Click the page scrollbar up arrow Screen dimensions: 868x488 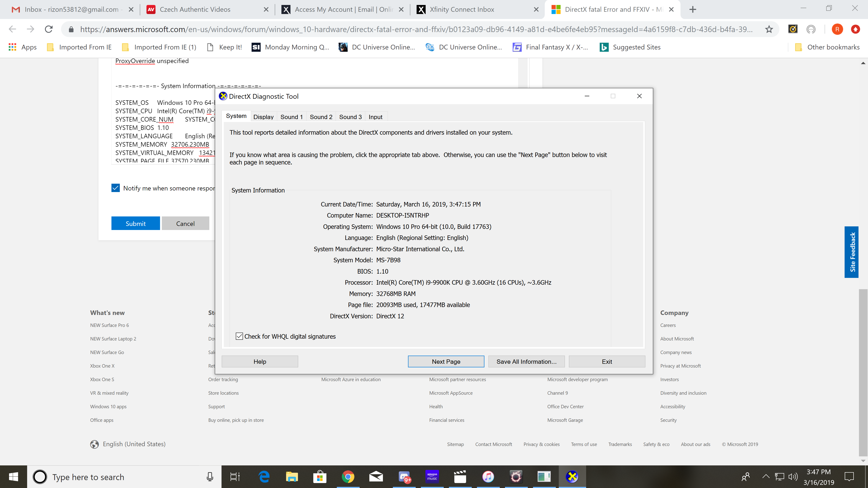tap(863, 63)
